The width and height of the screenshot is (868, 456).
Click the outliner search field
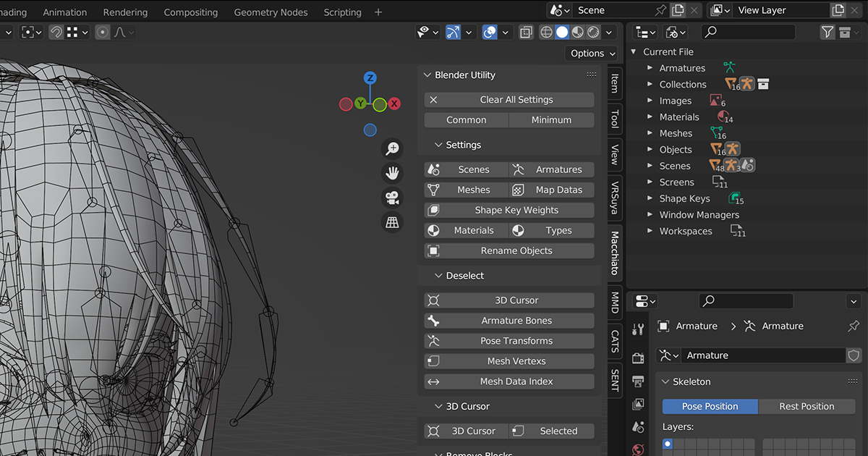click(748, 32)
